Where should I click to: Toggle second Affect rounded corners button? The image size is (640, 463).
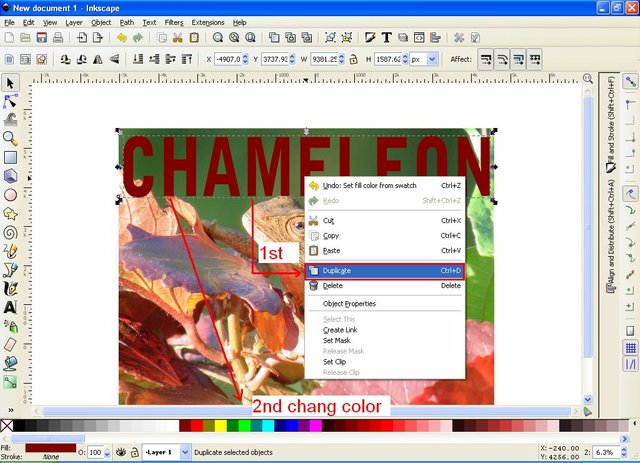tap(502, 60)
